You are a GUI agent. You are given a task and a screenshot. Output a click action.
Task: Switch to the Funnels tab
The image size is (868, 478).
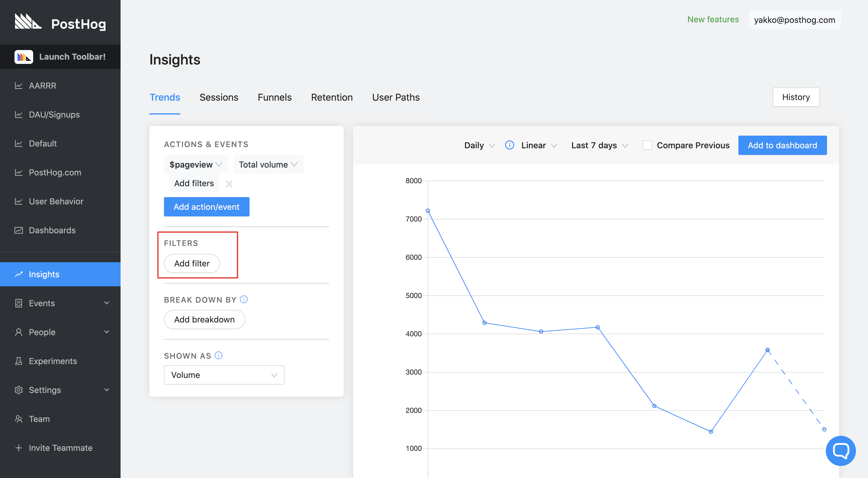point(274,97)
